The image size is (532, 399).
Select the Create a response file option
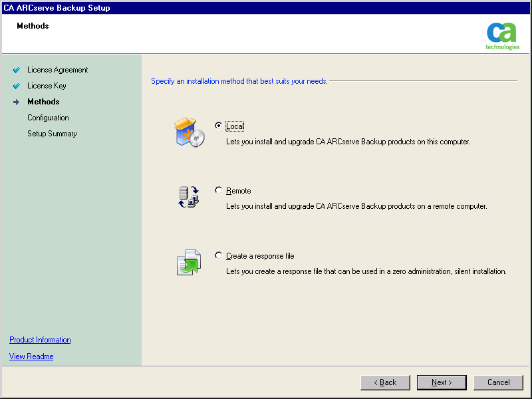point(218,255)
